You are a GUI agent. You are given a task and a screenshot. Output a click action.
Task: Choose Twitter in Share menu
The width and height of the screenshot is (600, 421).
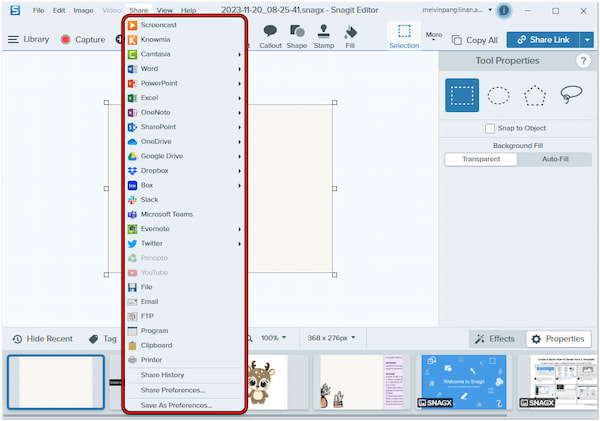[185, 243]
